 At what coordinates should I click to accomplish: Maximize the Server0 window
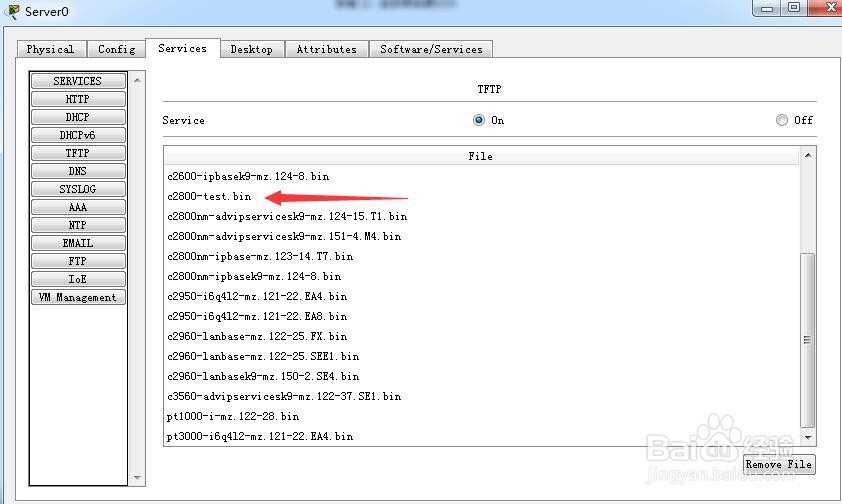coord(794,8)
